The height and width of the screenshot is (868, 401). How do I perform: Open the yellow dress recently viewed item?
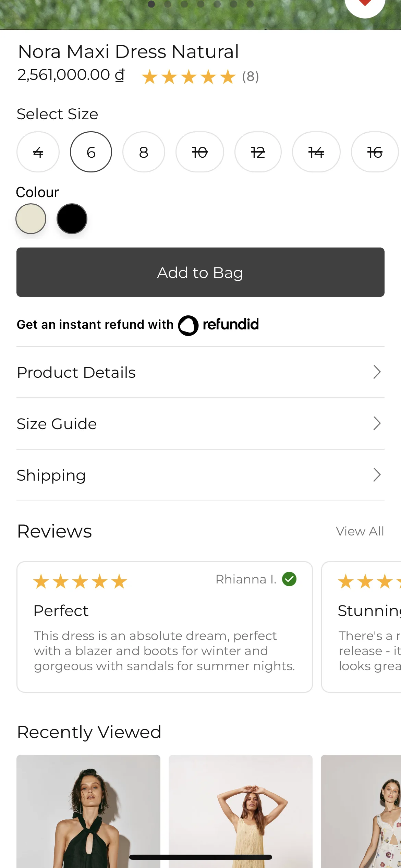pos(241,811)
